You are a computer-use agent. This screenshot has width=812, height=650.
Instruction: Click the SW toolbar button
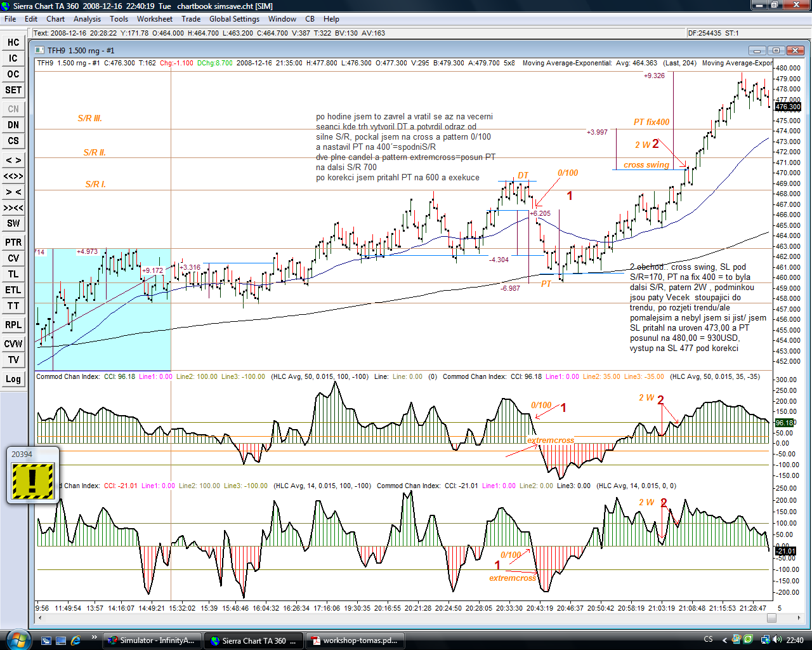coord(13,223)
